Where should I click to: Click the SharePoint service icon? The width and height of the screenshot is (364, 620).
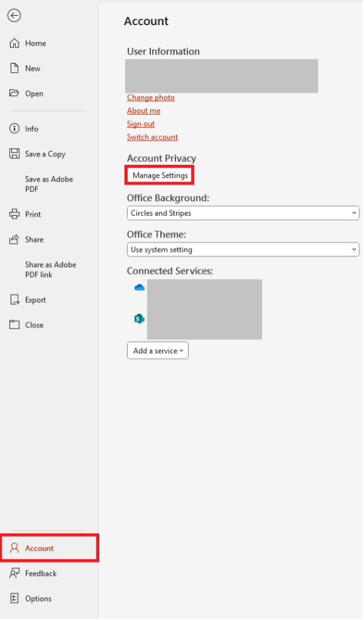[x=139, y=319]
